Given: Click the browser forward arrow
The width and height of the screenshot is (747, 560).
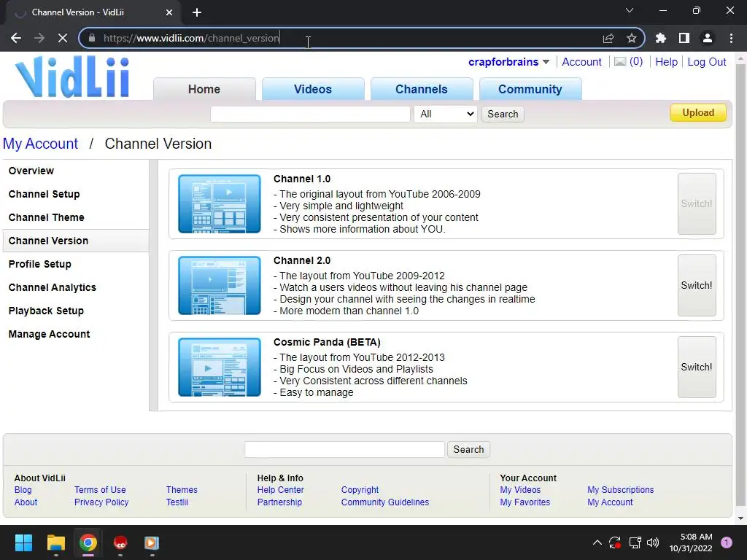Looking at the screenshot, I should [x=39, y=38].
